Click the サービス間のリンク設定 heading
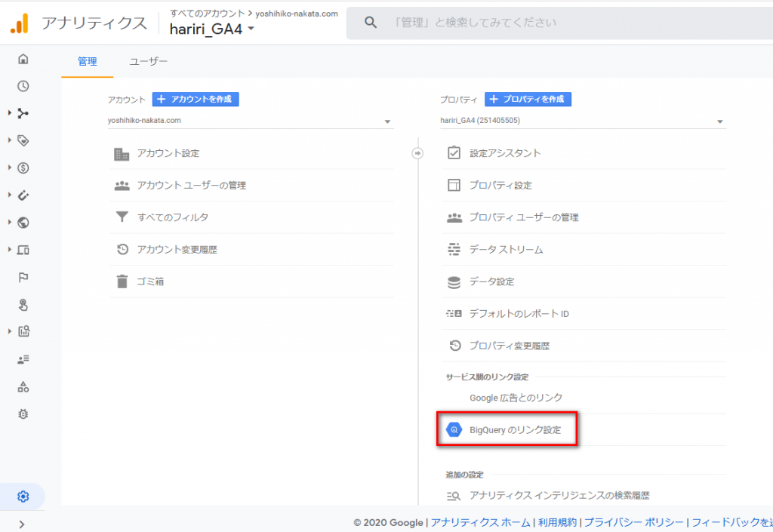Image resolution: width=773 pixels, height=532 pixels. click(487, 377)
